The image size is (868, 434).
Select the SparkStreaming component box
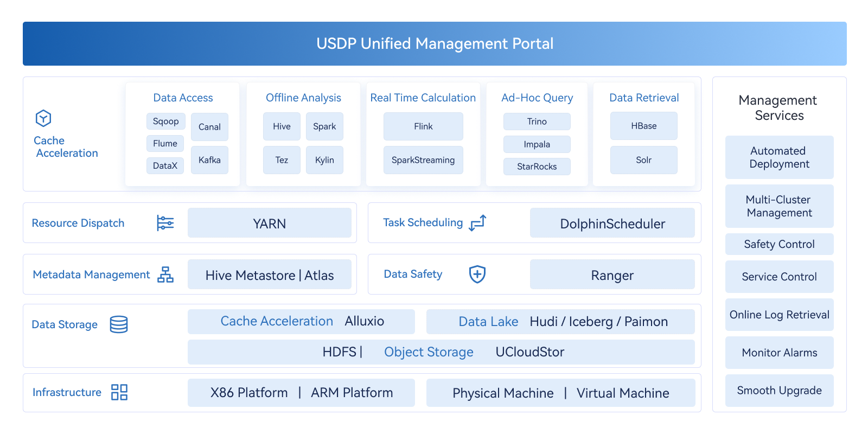point(423,160)
